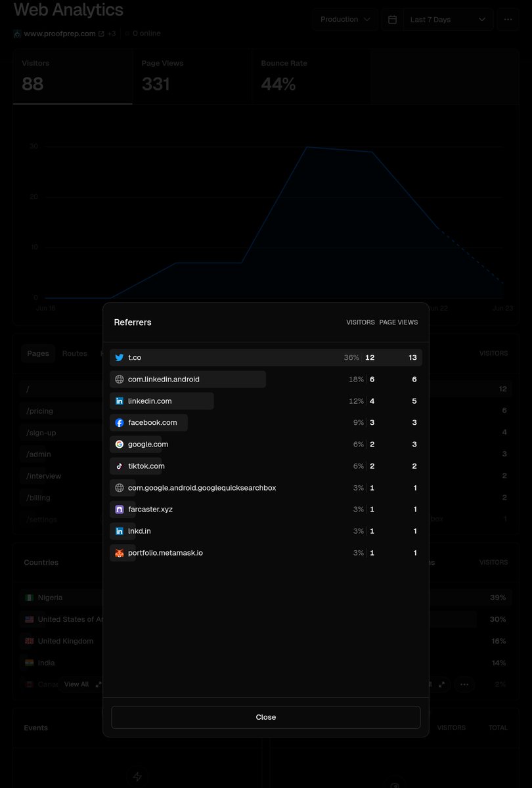Click the LinkedIn icon beside linkedin.com
The image size is (532, 788).
(x=119, y=401)
